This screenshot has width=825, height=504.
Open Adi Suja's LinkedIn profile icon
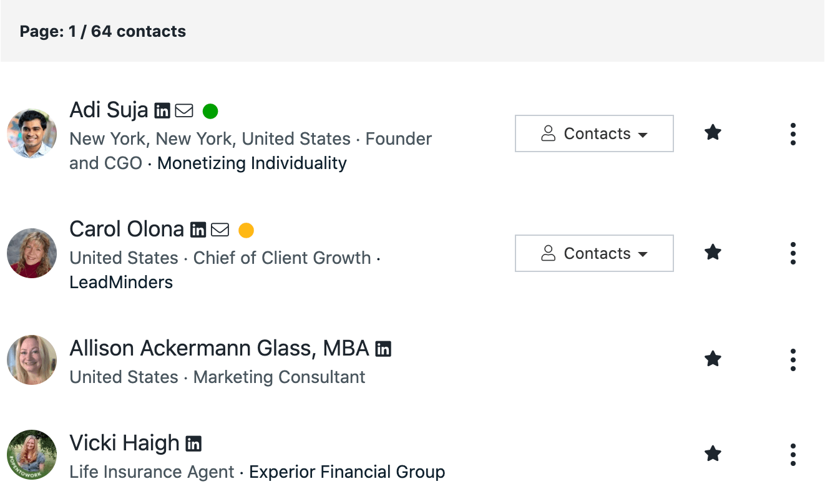162,111
